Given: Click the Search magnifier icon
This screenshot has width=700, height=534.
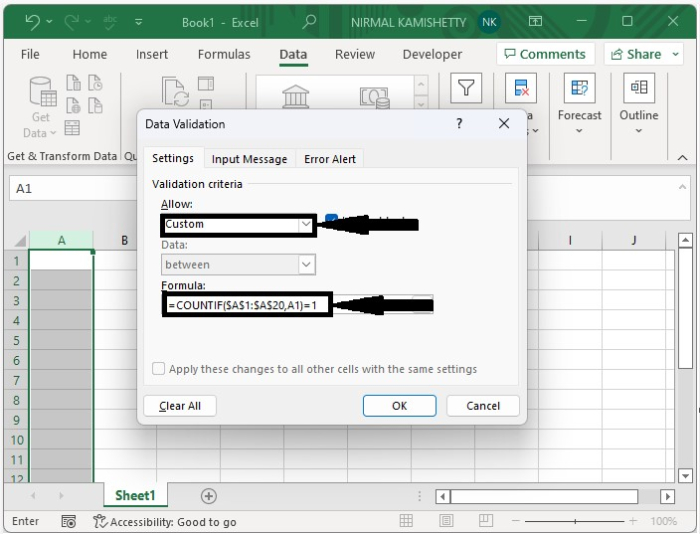Looking at the screenshot, I should [x=309, y=22].
